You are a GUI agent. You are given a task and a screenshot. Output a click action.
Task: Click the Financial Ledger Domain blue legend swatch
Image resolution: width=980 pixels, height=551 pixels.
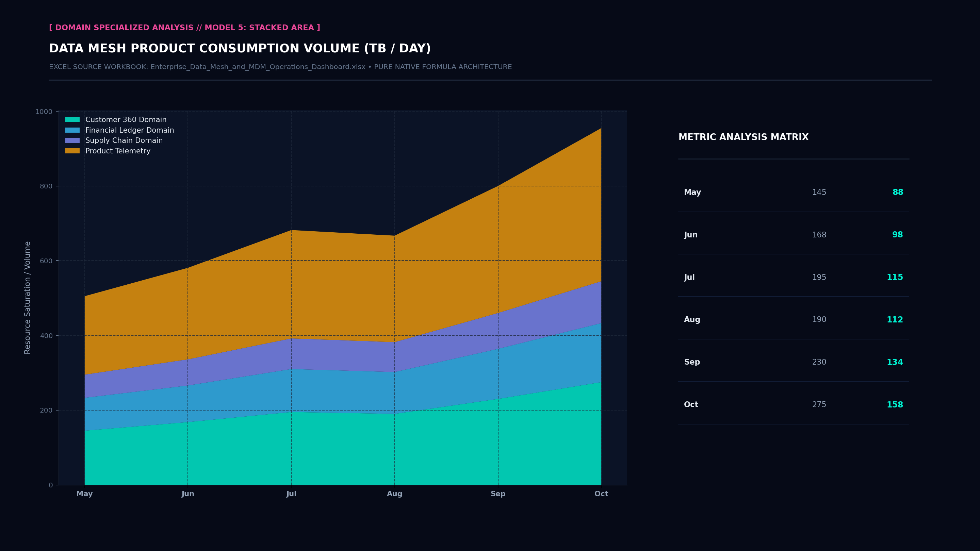point(72,130)
